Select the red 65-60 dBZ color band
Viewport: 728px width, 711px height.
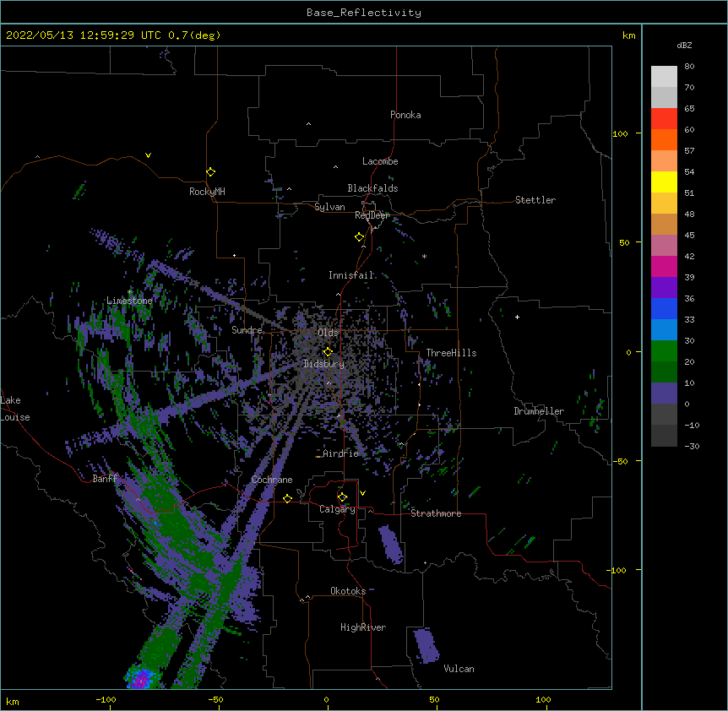tap(664, 118)
